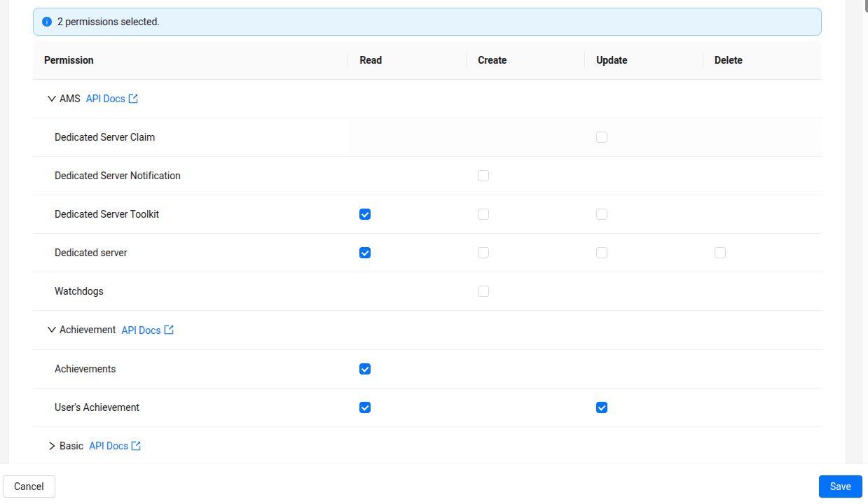Collapse the Achievement permissions section

coord(51,329)
